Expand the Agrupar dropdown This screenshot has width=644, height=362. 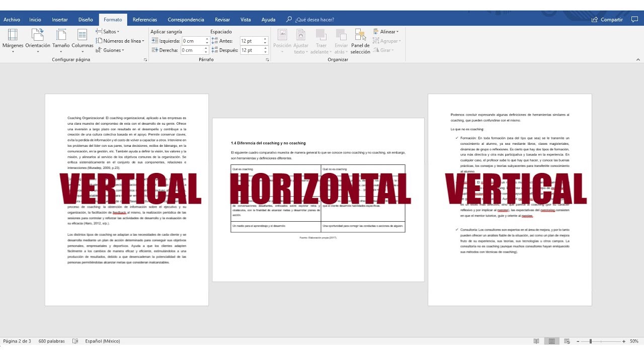(387, 41)
